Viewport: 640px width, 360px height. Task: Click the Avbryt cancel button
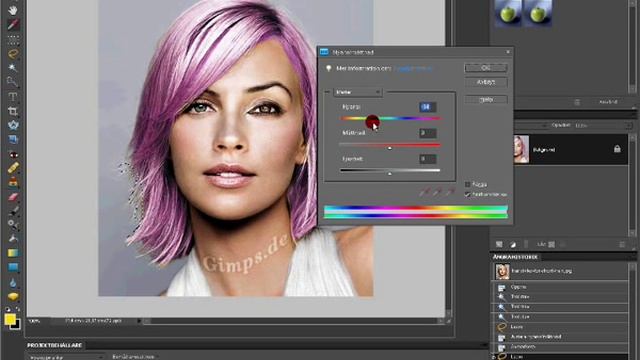pyautogui.click(x=486, y=82)
